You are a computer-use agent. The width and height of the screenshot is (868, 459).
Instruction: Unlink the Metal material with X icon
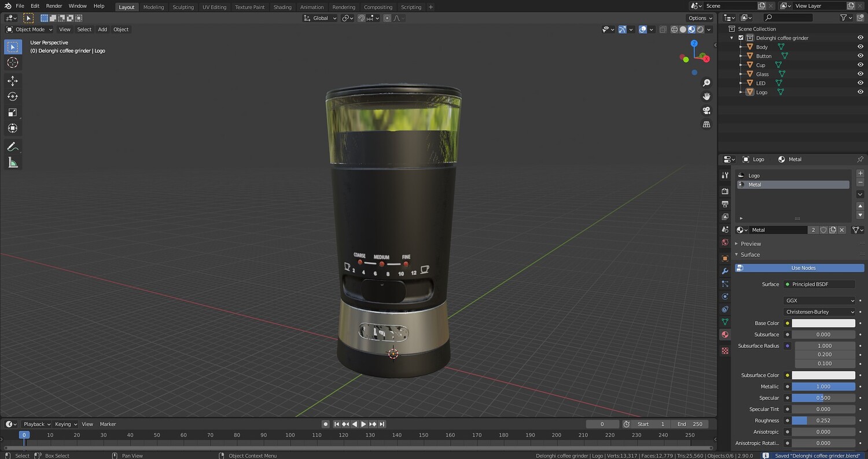click(842, 230)
